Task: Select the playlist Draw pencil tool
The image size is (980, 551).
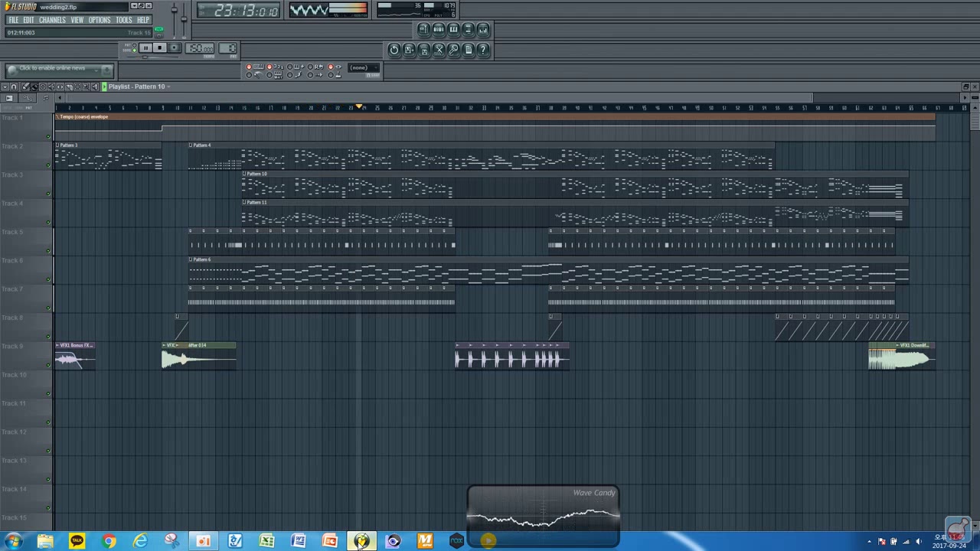Action: 26,86
